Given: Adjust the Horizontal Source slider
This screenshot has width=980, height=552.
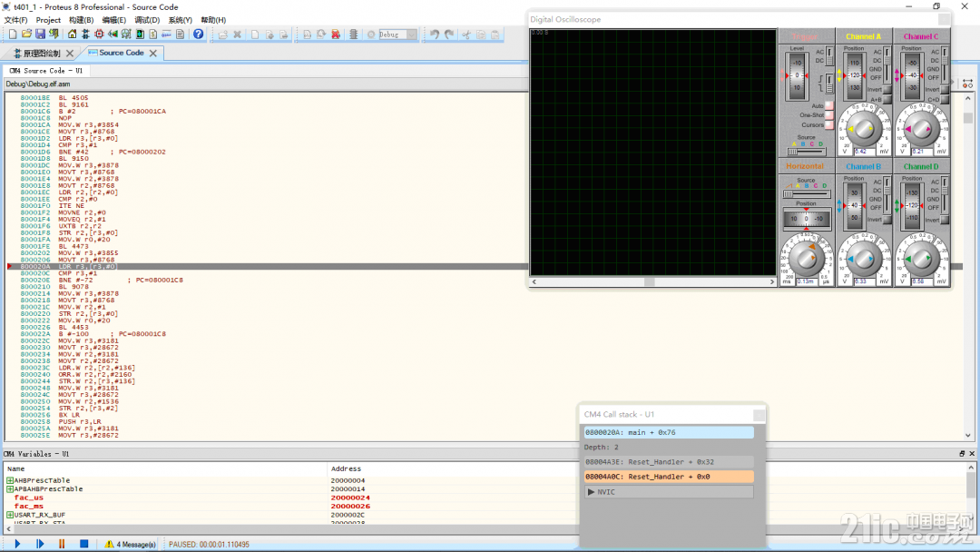Looking at the screenshot, I should pos(807,193).
